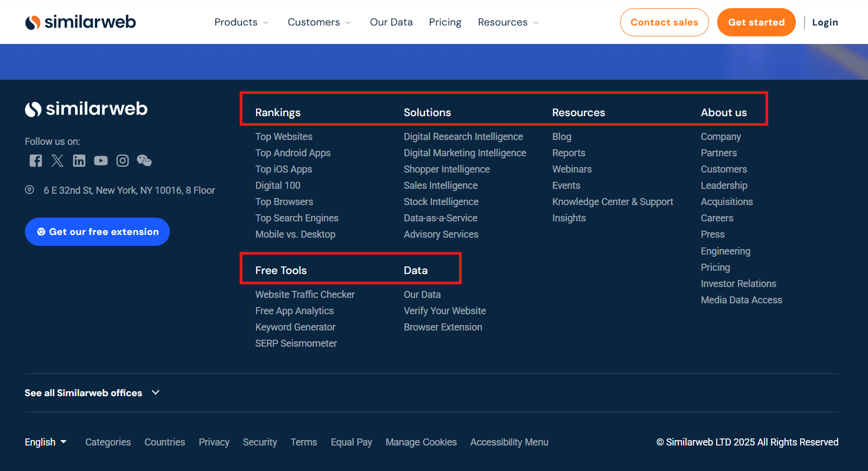
Task: Click the Get started button
Action: pyautogui.click(x=756, y=22)
